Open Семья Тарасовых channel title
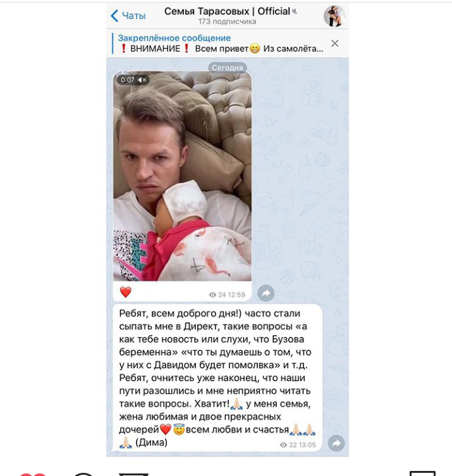452x476 pixels. click(x=227, y=11)
